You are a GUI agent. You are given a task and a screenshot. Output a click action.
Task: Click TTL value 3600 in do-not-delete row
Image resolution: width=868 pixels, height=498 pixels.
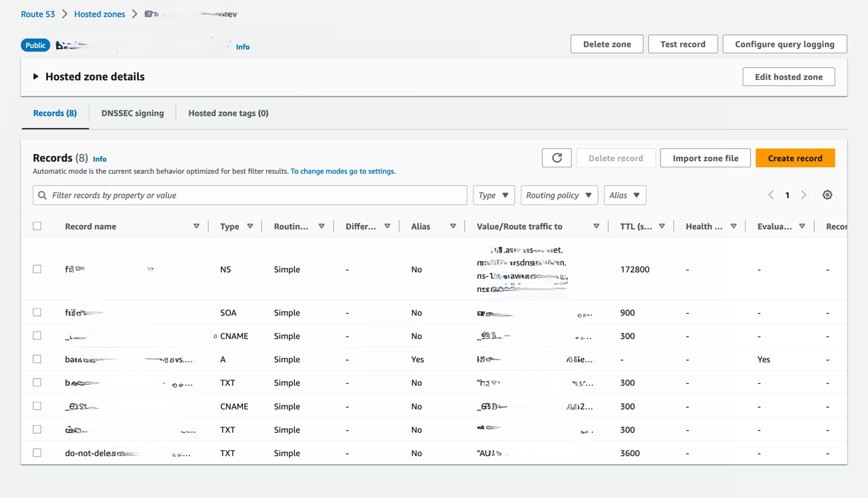click(x=630, y=453)
